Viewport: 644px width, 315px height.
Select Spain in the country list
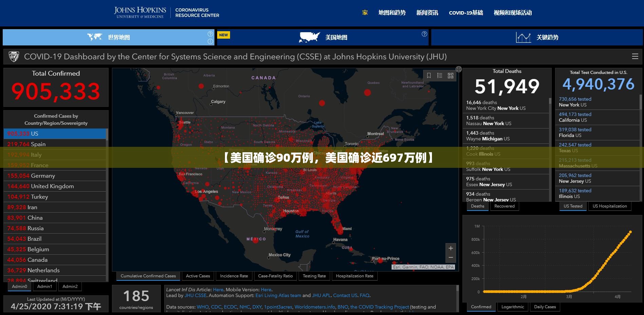55,144
